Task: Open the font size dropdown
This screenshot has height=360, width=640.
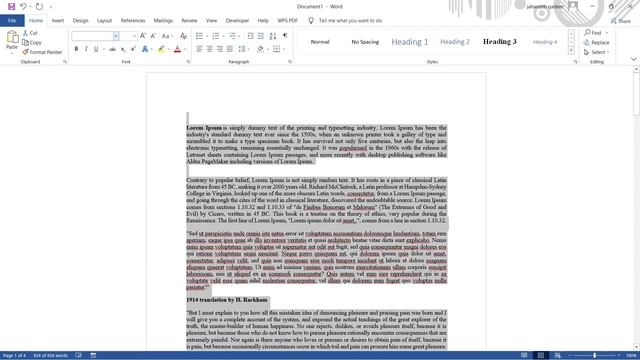Action: (134, 36)
